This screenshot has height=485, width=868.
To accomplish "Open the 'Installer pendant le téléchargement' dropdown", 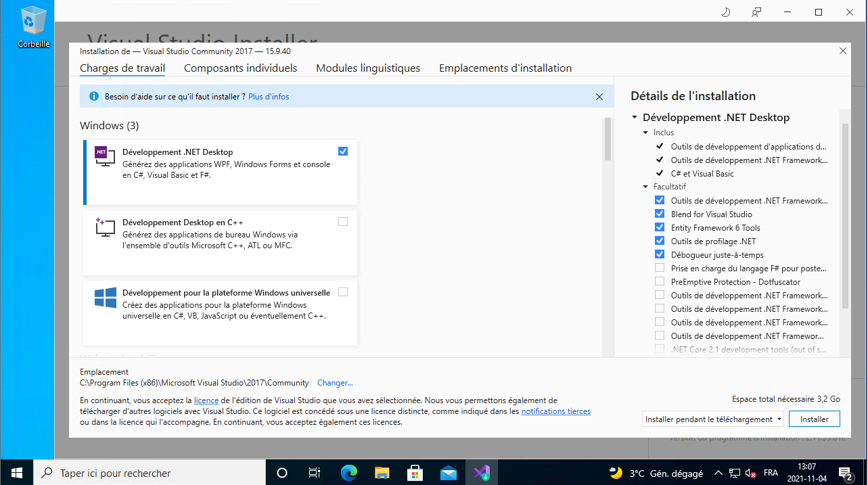I will point(712,419).
